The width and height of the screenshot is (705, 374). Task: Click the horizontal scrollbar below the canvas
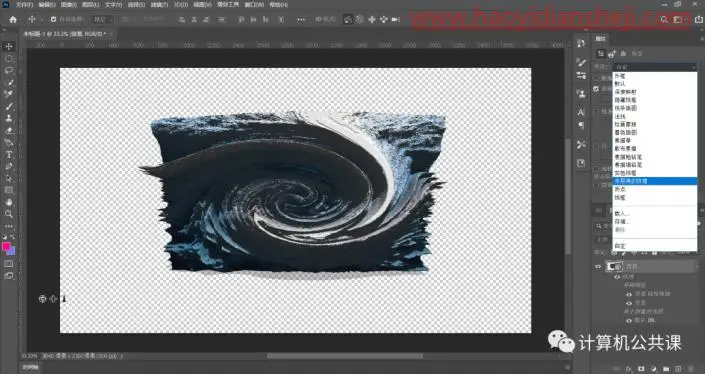345,356
